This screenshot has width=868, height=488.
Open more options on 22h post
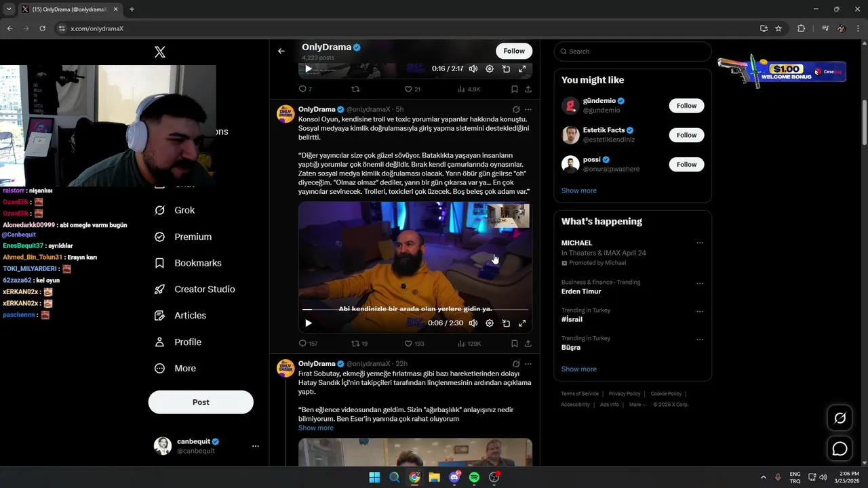pos(528,364)
